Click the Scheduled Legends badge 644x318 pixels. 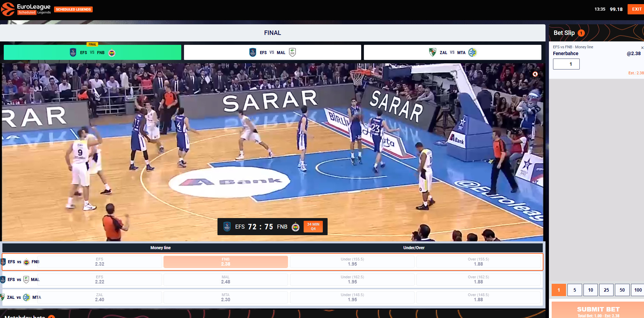74,10
